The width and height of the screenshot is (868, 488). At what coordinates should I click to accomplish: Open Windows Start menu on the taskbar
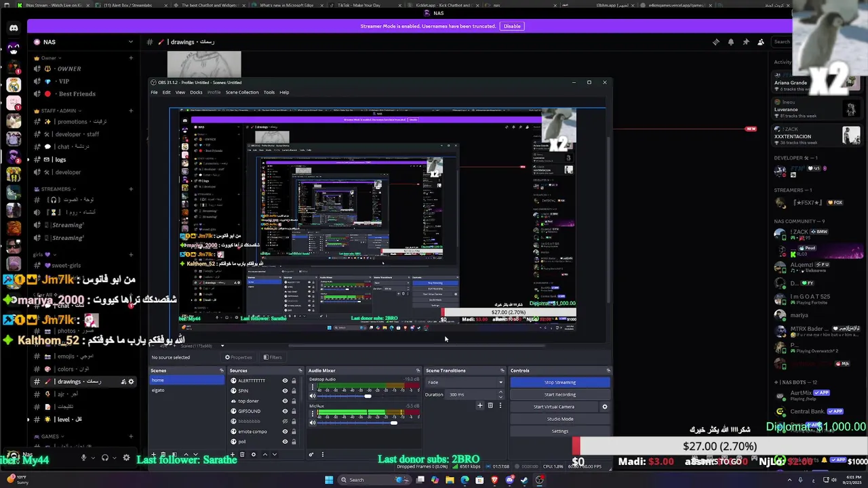(329, 480)
